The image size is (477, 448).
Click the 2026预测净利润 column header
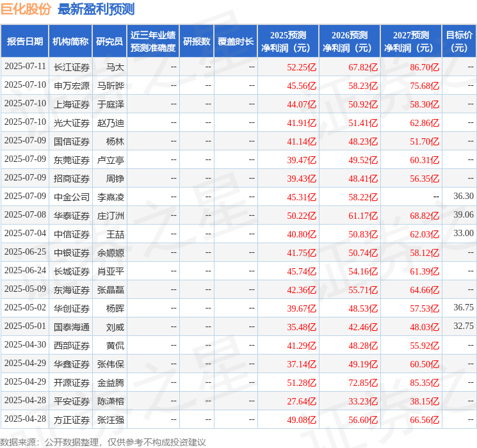(349, 42)
